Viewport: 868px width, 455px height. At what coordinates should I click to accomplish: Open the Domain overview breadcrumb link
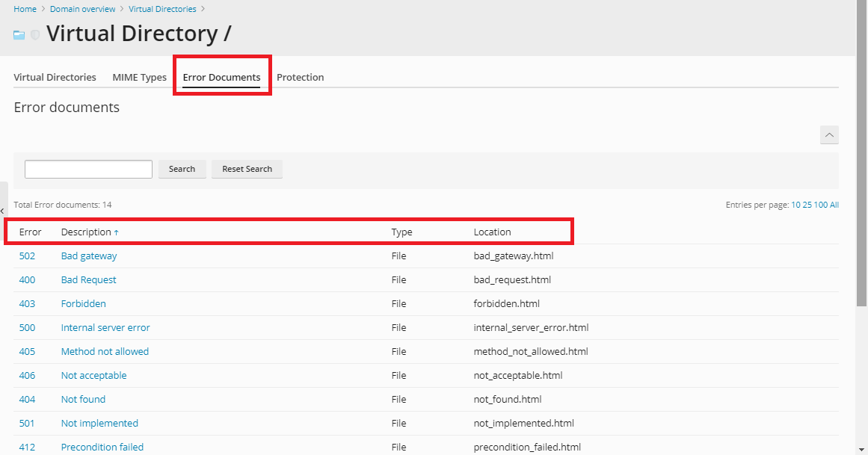pos(82,9)
